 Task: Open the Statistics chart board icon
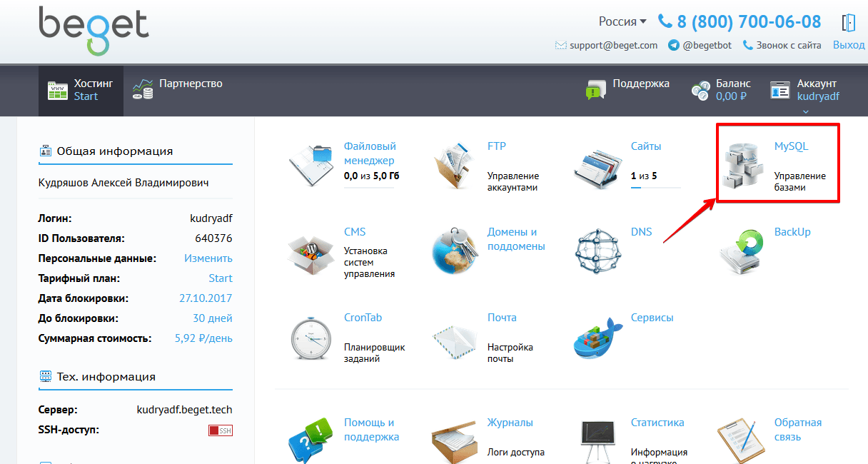[600, 440]
